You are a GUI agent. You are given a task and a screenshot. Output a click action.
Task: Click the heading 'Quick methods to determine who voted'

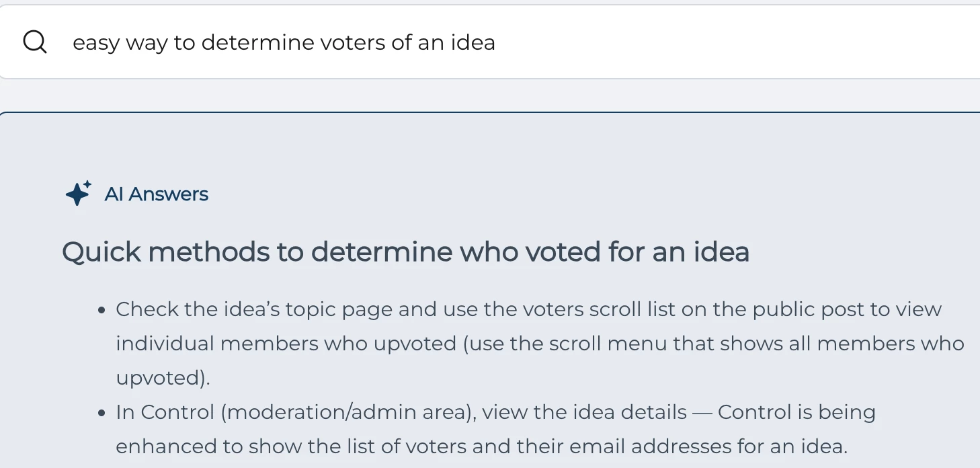tap(405, 252)
